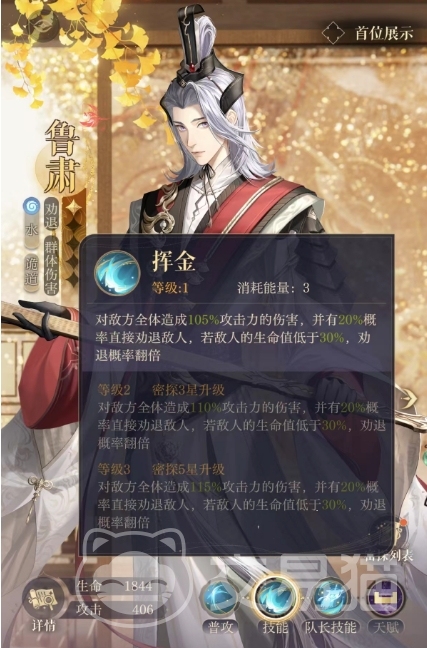
Task: Toggle the 首位展示 diamond checkbox
Action: tap(333, 33)
